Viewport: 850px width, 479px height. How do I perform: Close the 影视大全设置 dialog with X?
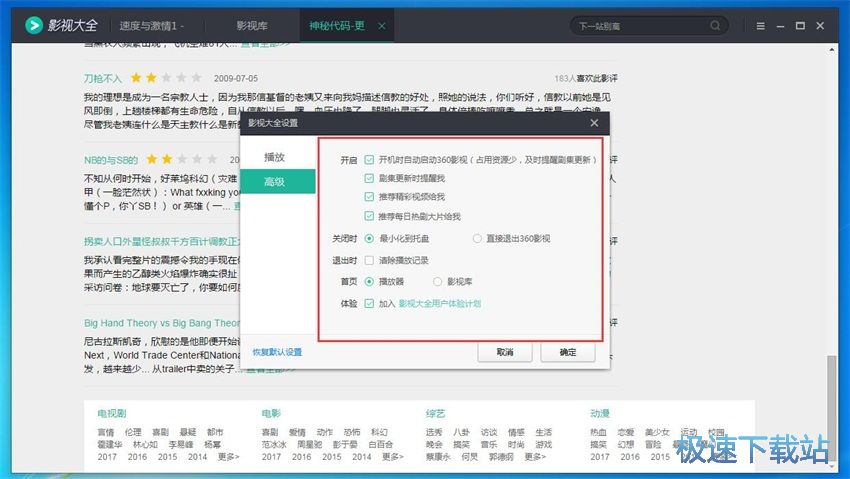pos(594,123)
